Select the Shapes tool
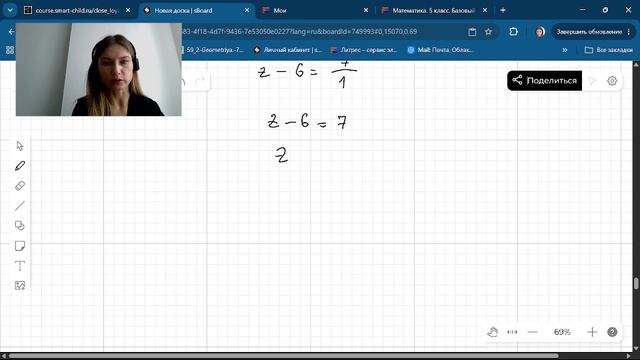Screen dimensions: 640x360 click(20, 225)
